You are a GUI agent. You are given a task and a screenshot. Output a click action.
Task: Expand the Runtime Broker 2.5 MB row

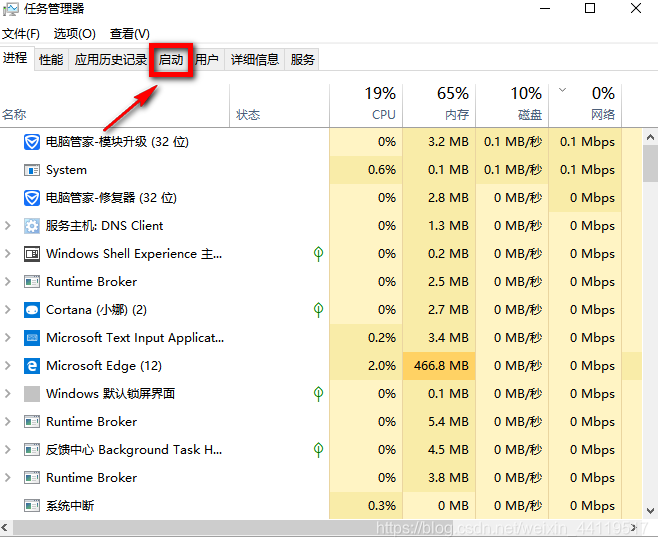click(8, 282)
